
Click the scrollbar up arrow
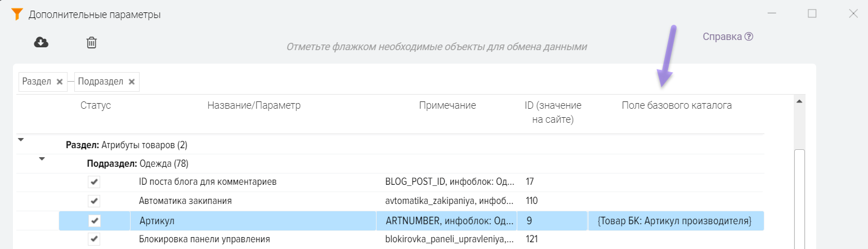[x=799, y=101]
